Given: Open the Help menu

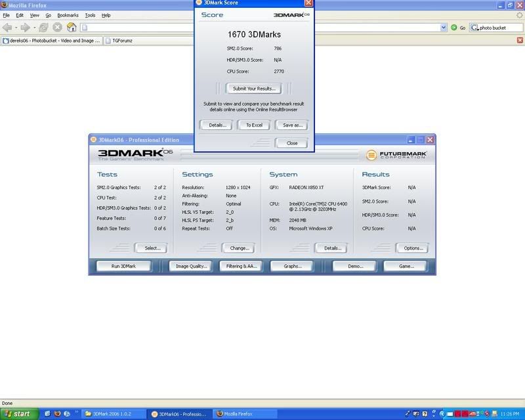Looking at the screenshot, I should pyautogui.click(x=106, y=15).
